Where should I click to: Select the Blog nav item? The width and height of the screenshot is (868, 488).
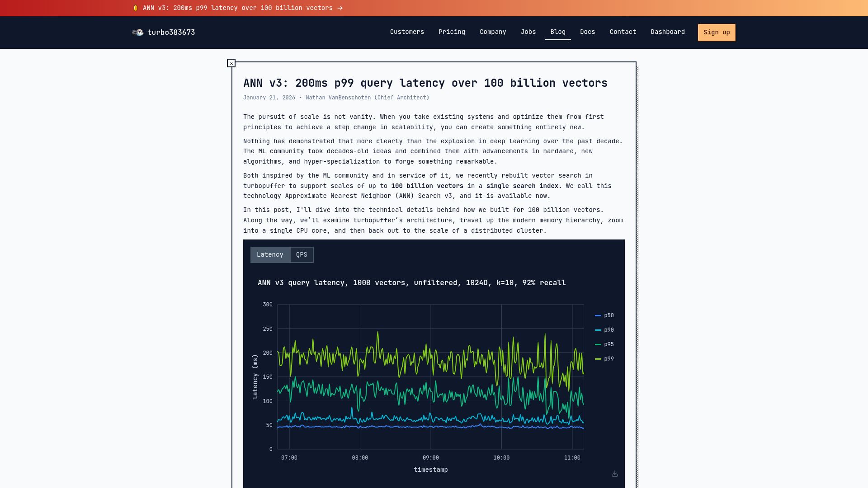558,32
